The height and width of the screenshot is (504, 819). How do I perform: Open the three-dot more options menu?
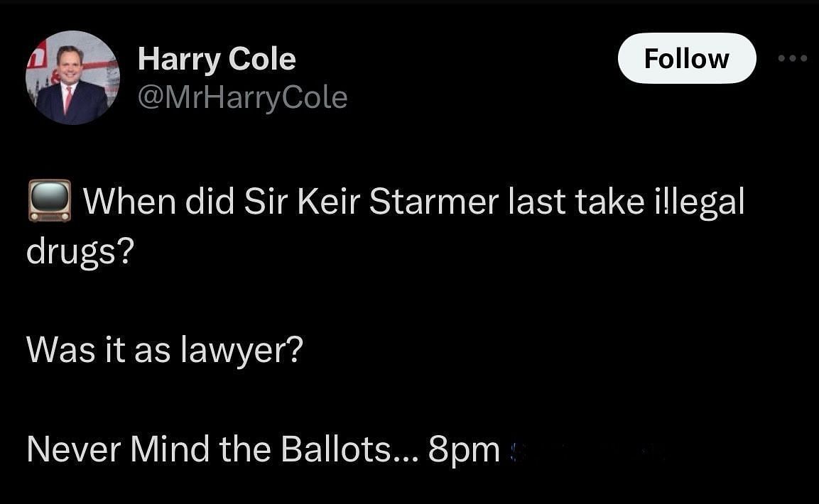click(x=793, y=59)
